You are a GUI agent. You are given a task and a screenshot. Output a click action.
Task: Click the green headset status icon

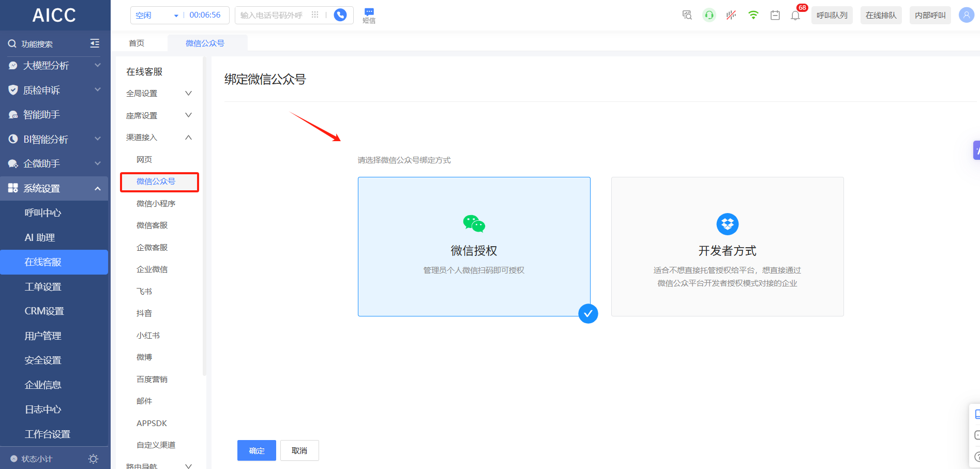tap(709, 15)
